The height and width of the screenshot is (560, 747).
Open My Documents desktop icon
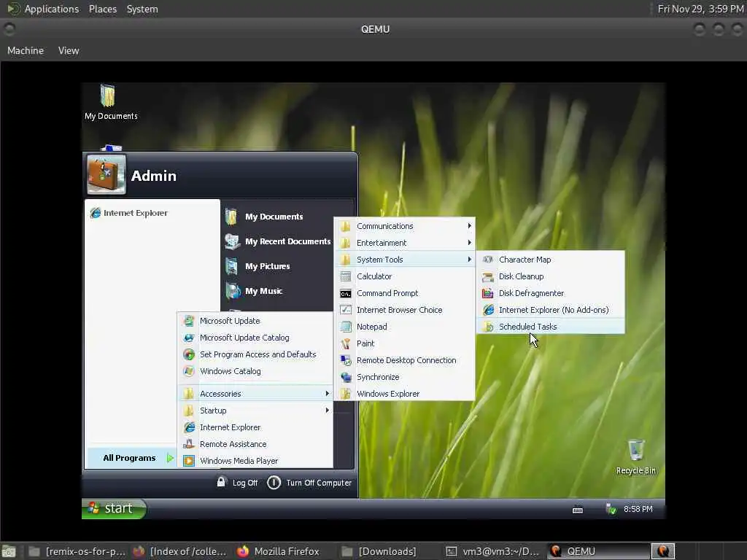pyautogui.click(x=108, y=96)
